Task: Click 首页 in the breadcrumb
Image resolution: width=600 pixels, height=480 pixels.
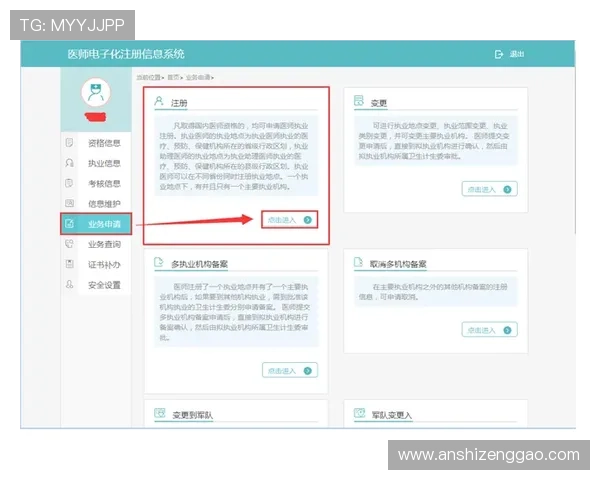Action: (173, 77)
